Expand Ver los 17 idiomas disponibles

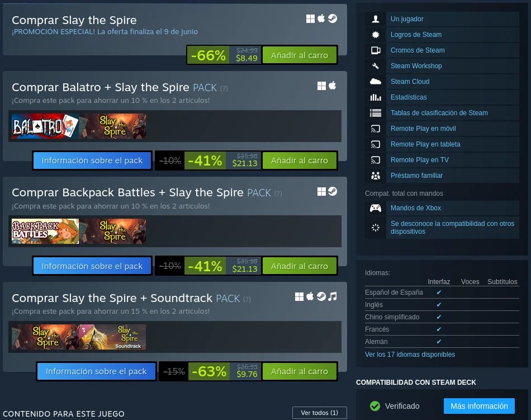410,355
